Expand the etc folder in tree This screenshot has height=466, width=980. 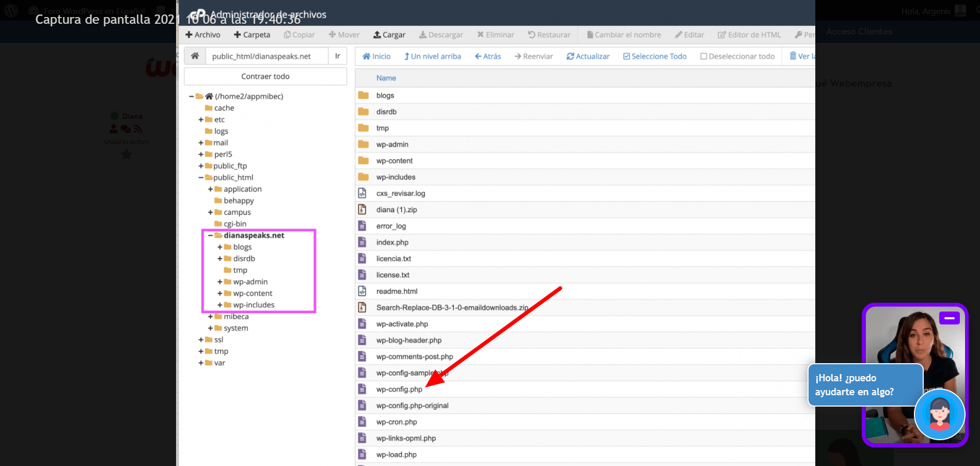(x=201, y=119)
